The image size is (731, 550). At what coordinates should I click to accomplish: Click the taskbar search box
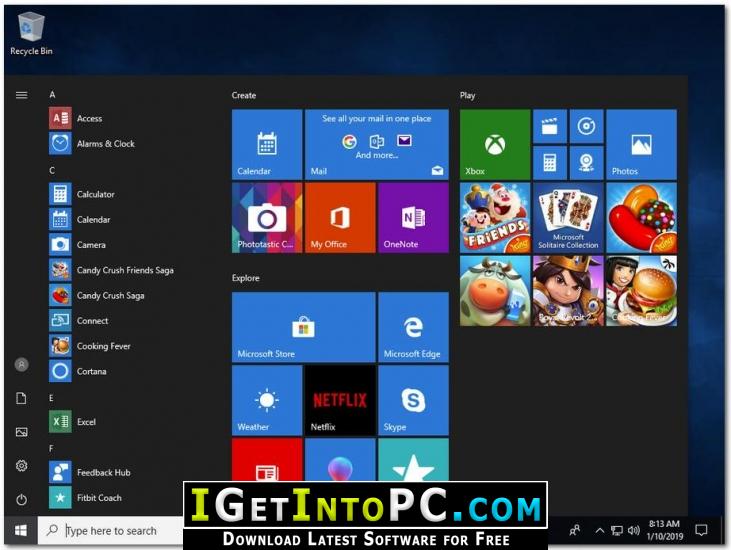[111, 530]
